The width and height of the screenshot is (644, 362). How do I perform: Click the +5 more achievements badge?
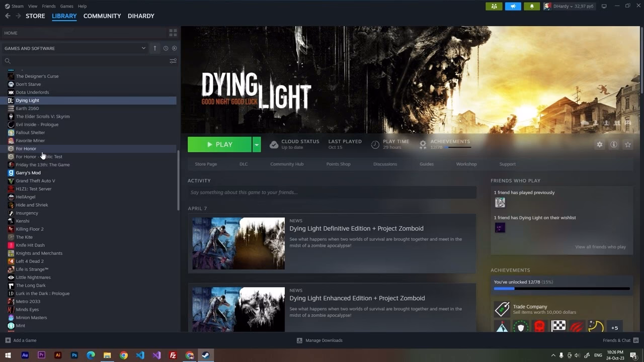[x=614, y=327]
